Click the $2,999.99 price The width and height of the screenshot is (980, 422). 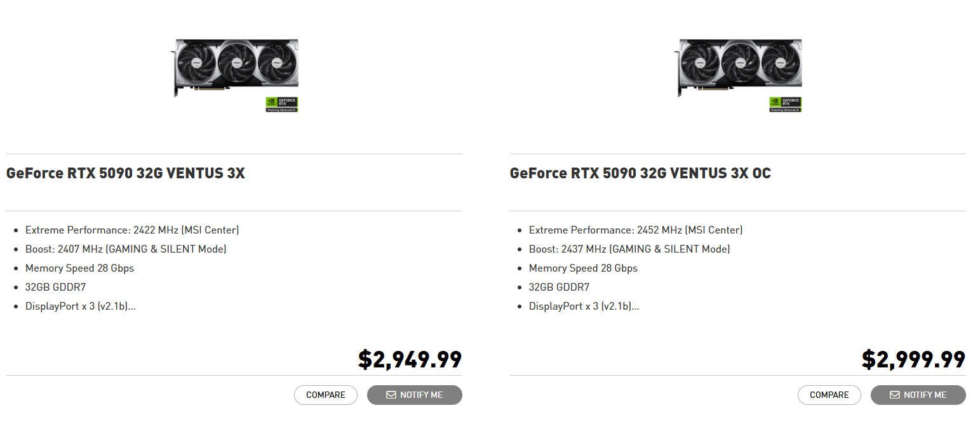coord(914,359)
